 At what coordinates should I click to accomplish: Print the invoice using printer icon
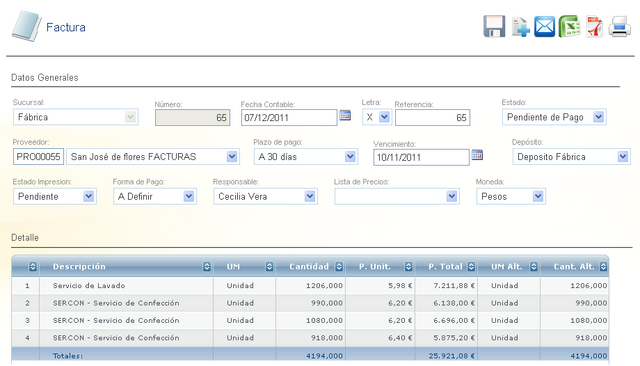click(x=619, y=27)
